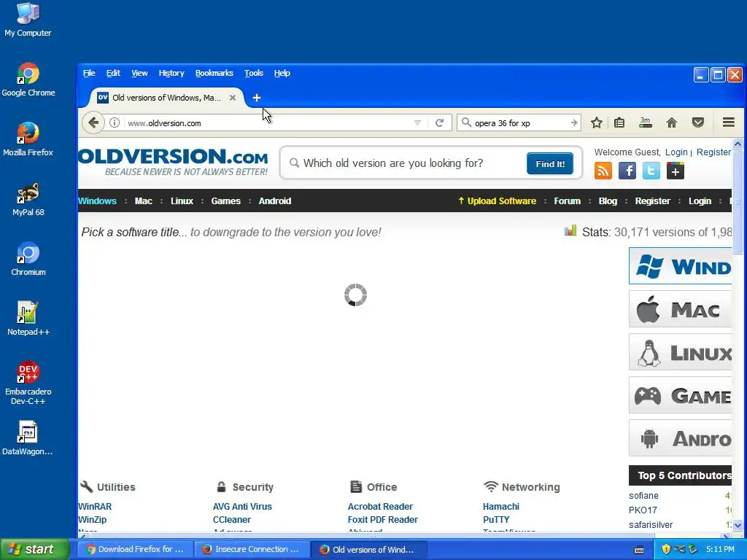This screenshot has width=747, height=560.
Task: Select the Mozilla Firefox desktop icon
Action: pyautogui.click(x=28, y=139)
